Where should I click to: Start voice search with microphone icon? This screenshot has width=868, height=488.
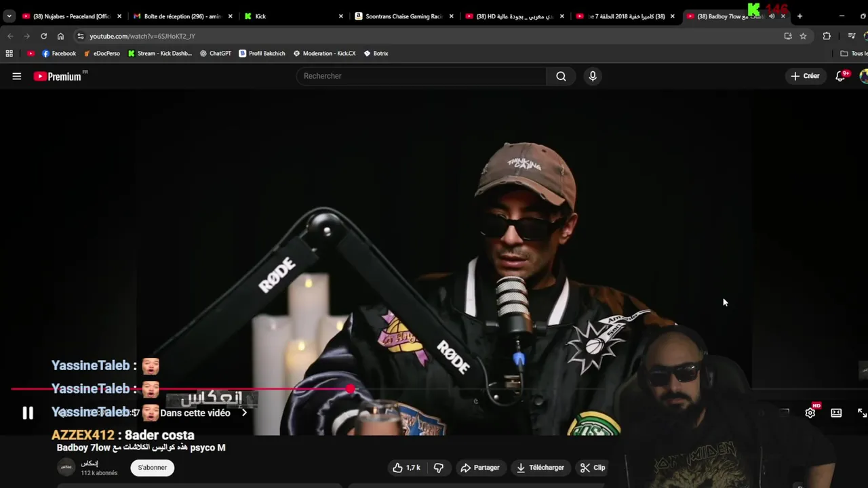tap(593, 76)
